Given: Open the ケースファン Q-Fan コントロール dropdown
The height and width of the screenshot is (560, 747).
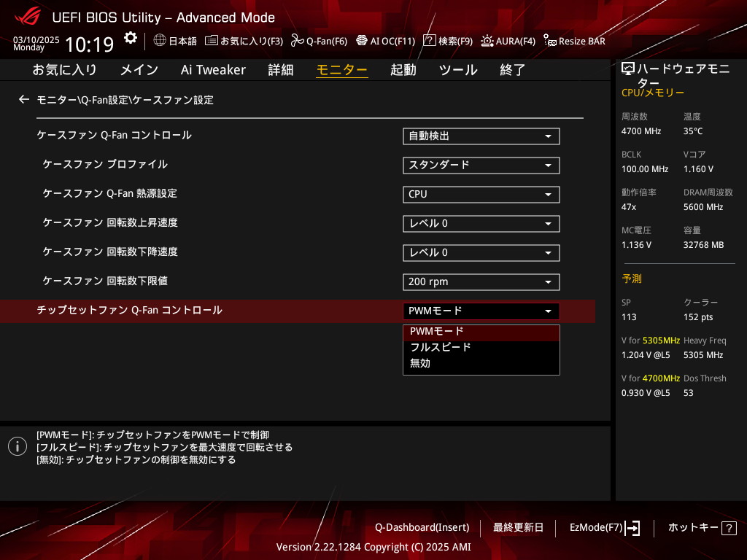Looking at the screenshot, I should tap(481, 136).
